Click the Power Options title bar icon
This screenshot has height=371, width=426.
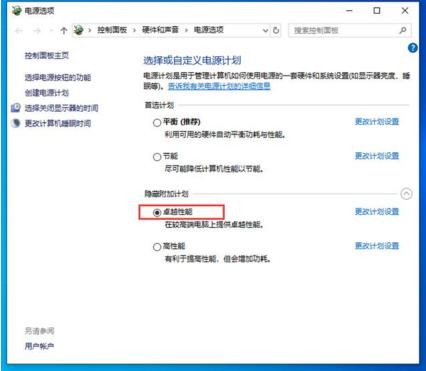(16, 11)
